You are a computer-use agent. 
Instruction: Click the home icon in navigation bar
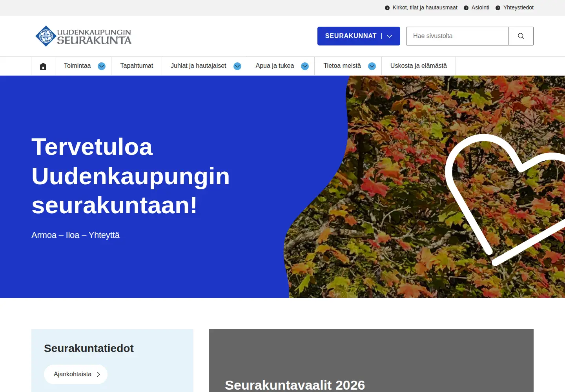[43, 66]
